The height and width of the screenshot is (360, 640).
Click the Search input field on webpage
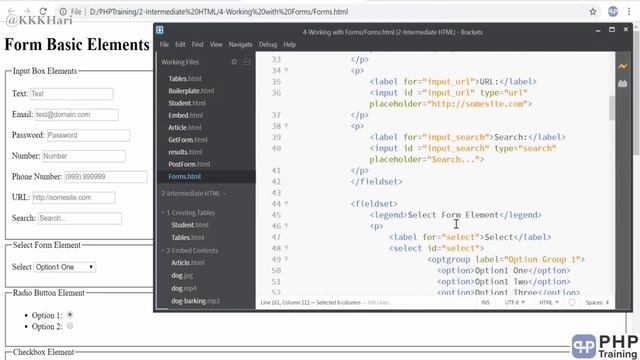tap(80, 218)
